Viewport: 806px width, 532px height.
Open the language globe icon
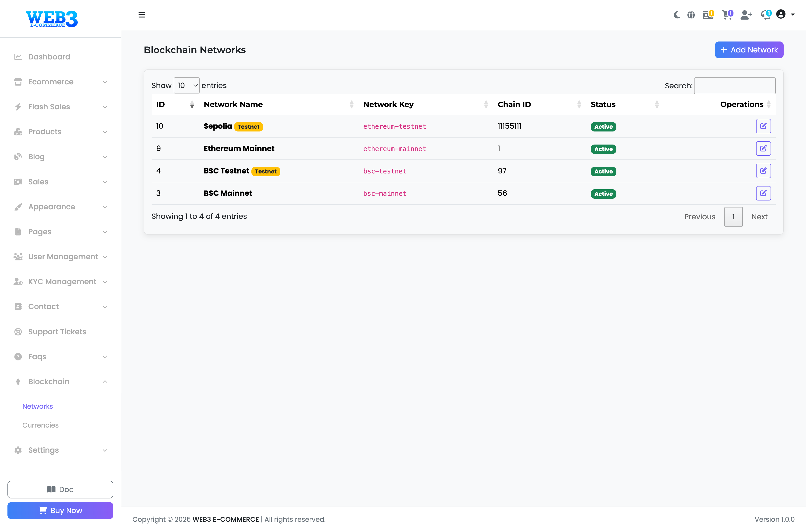(x=691, y=15)
